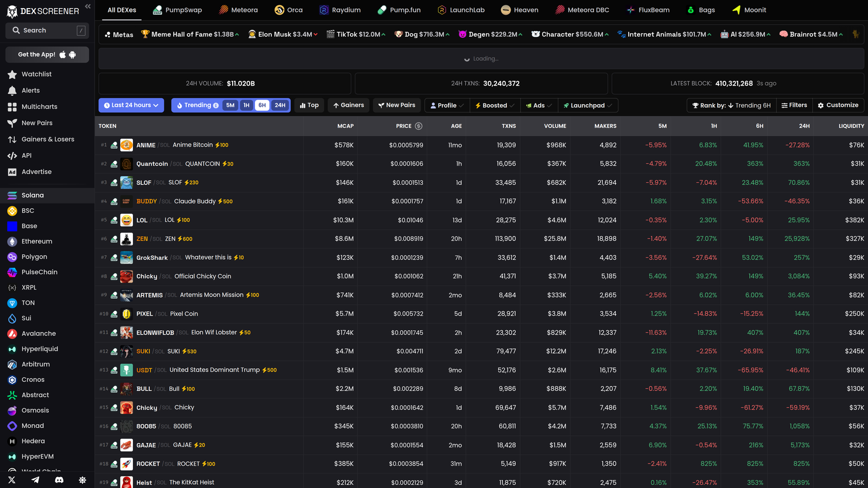Open Filters button
Image resolution: width=868 pixels, height=488 pixels.
click(x=794, y=105)
